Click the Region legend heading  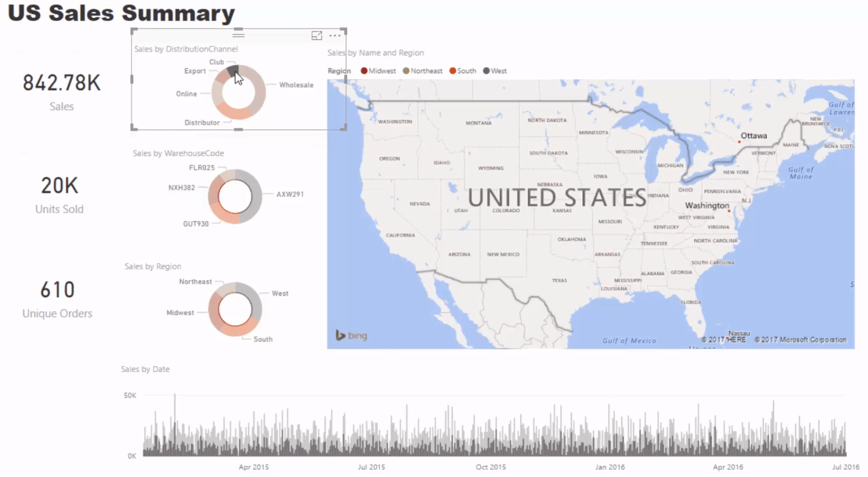(x=339, y=71)
